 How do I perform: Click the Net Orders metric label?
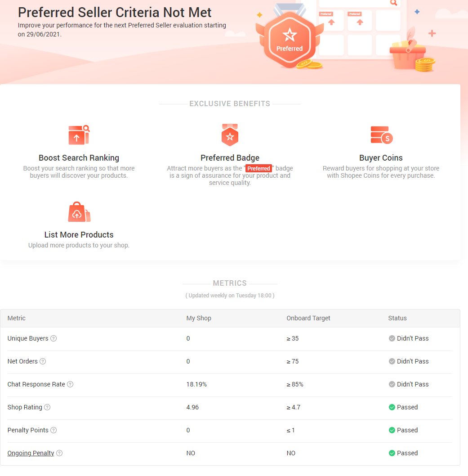(x=22, y=361)
